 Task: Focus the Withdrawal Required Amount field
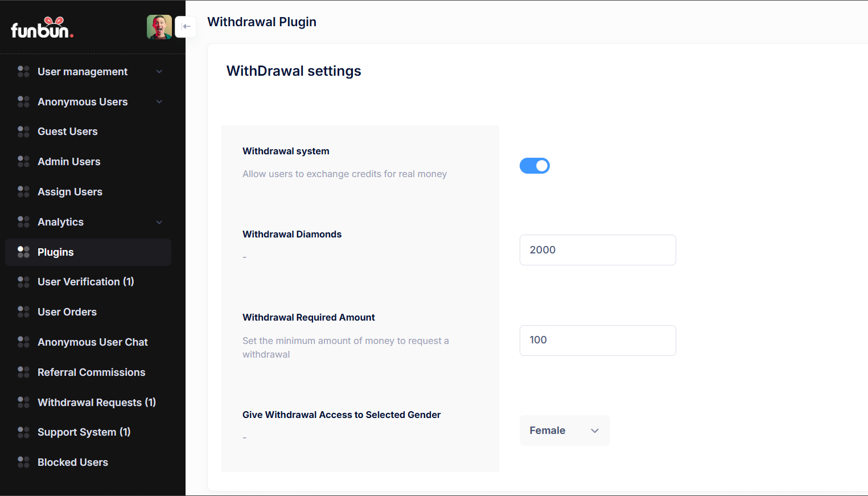pos(597,341)
